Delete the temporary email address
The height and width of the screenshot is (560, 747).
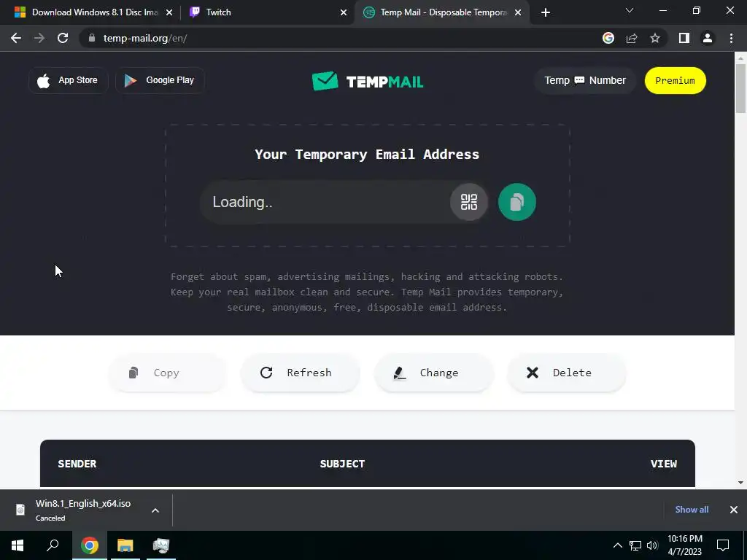pos(566,373)
